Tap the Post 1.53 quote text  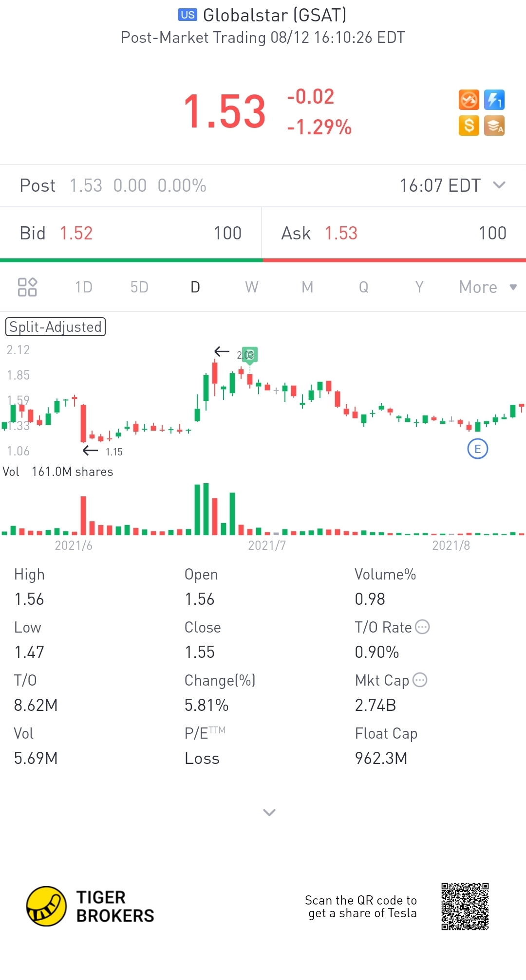pos(113,185)
